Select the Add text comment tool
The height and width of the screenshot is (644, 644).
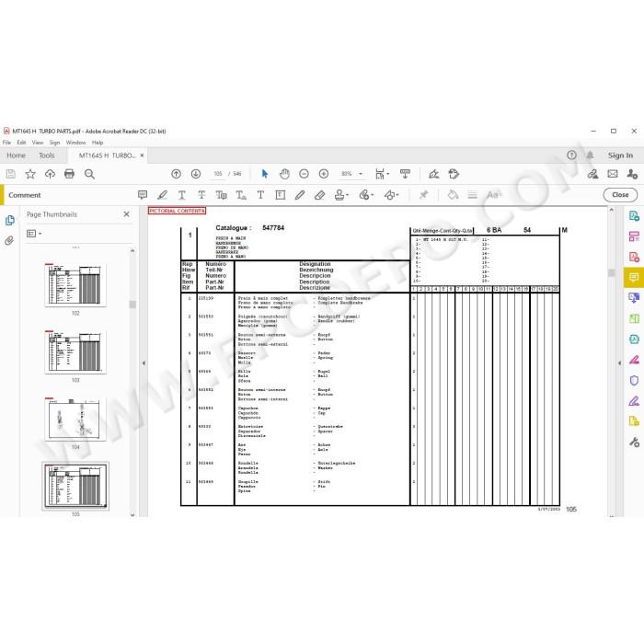pos(260,195)
